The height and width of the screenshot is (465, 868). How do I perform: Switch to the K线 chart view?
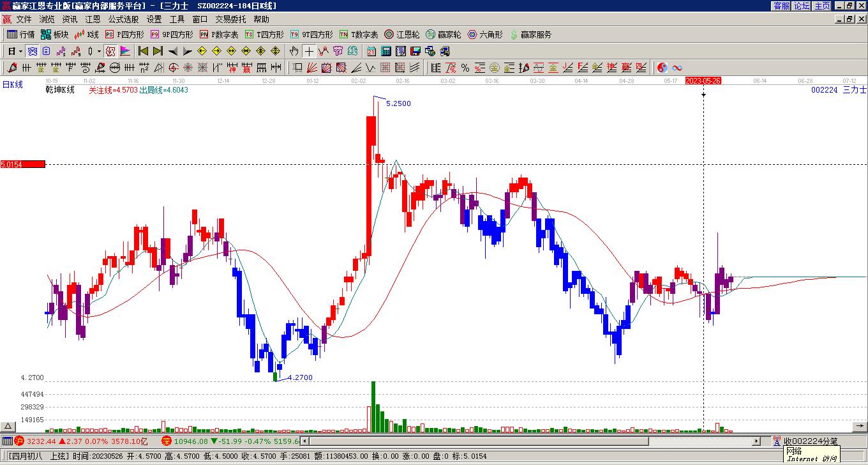pyautogui.click(x=87, y=34)
